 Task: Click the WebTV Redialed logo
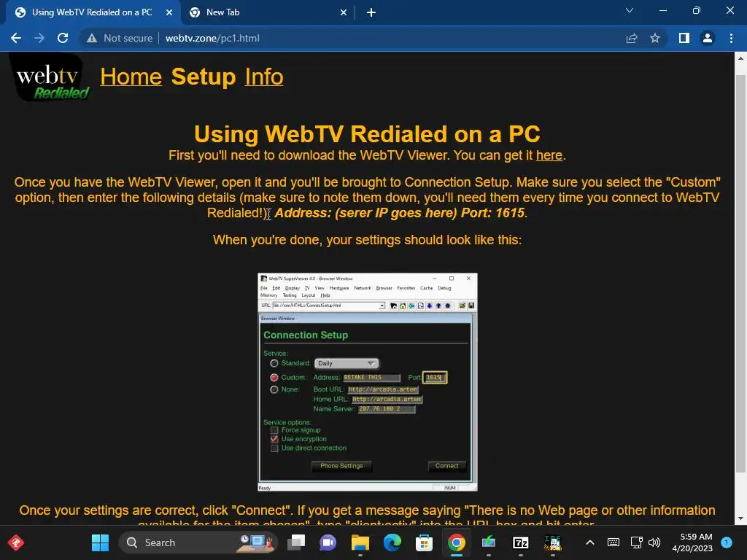pyautogui.click(x=49, y=77)
